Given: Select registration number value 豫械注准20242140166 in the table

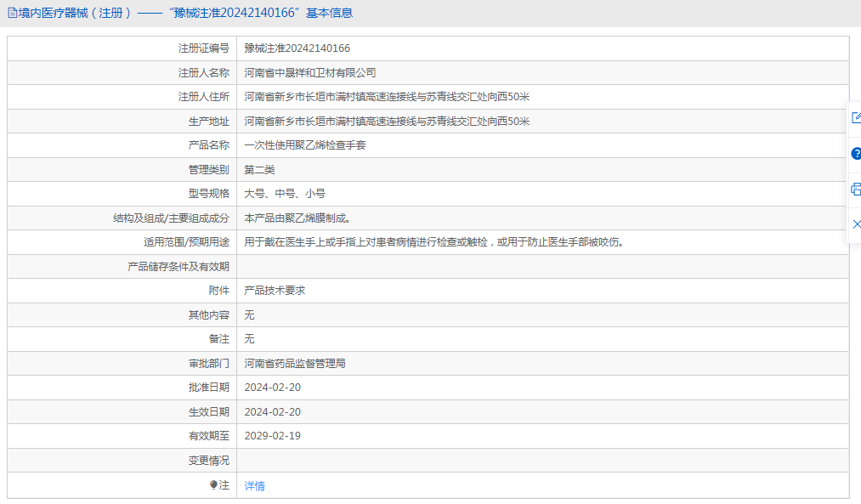Looking at the screenshot, I should 297,48.
